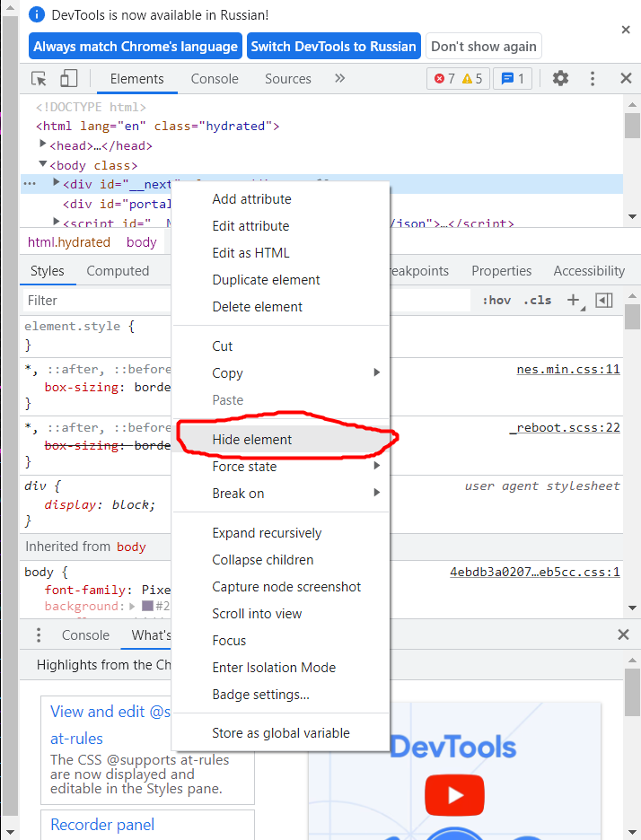Open the Break on submenu

pyautogui.click(x=281, y=493)
